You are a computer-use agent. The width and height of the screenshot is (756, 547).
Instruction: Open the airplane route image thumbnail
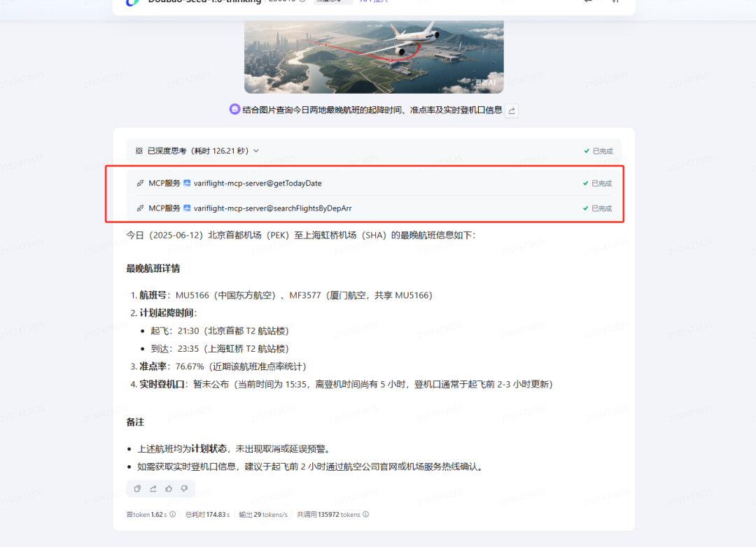click(x=374, y=57)
